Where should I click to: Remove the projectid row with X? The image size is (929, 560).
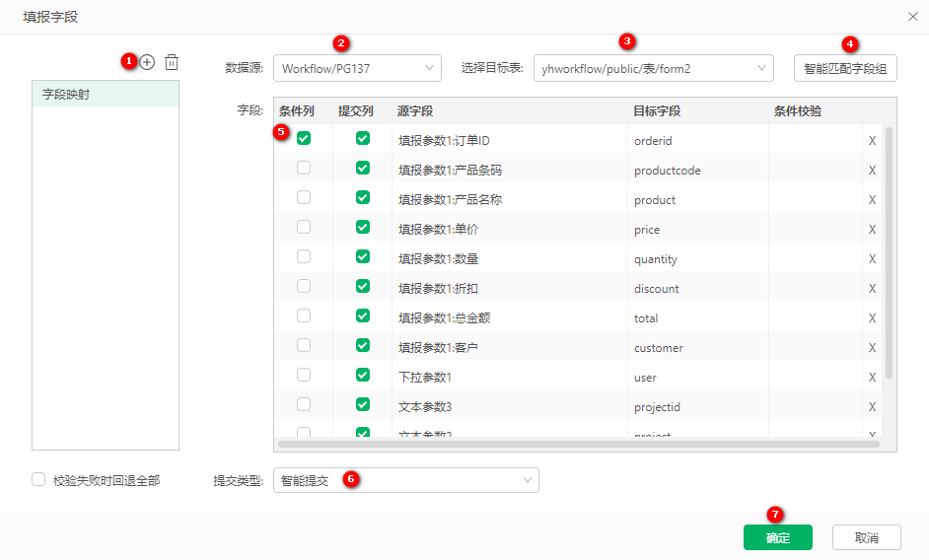tap(872, 407)
